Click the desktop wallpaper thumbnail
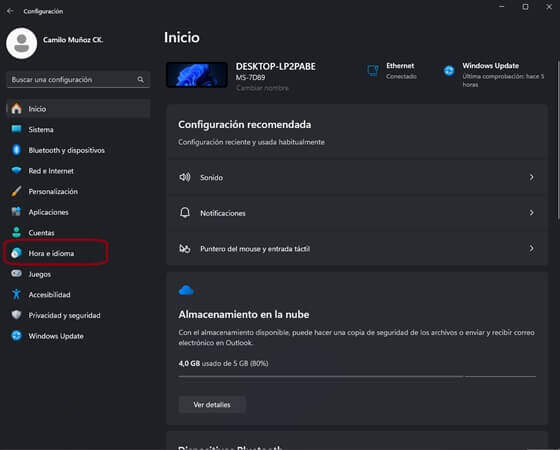 (197, 75)
